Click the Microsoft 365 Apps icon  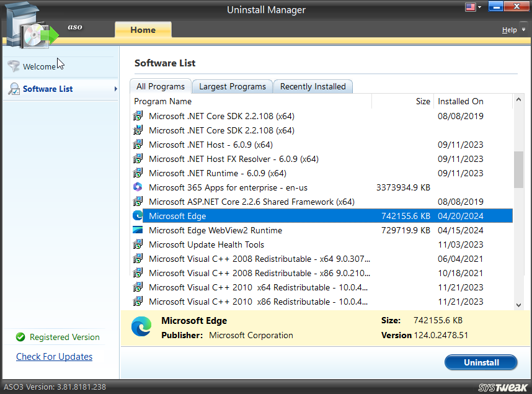[138, 187]
